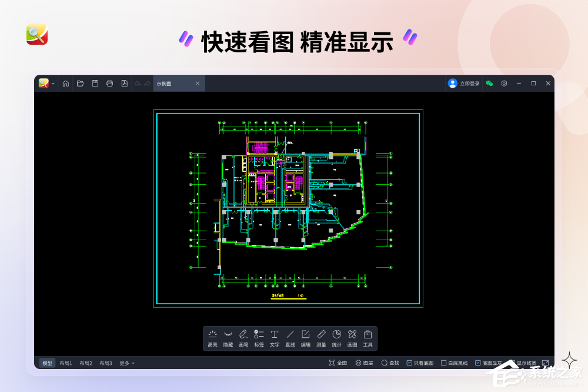Screen dimensions: 588x392
Task: Redo the action arrow
Action: click(148, 84)
